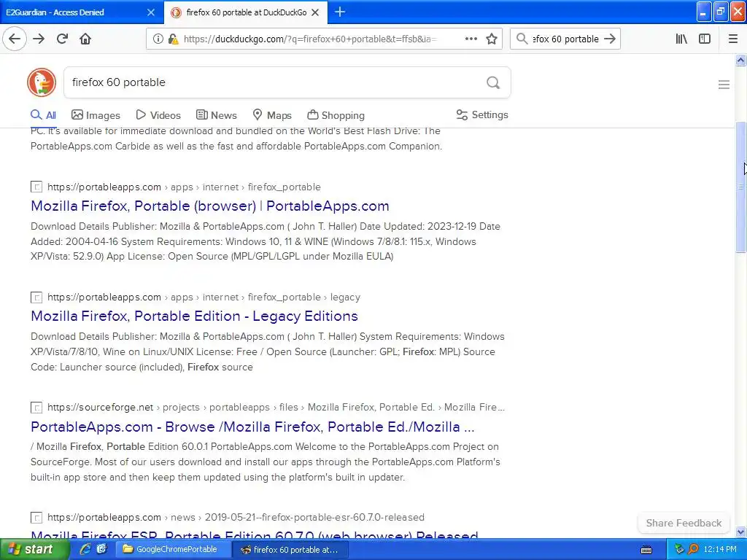
Task: Open DuckDuckGo search Settings
Action: pos(482,114)
